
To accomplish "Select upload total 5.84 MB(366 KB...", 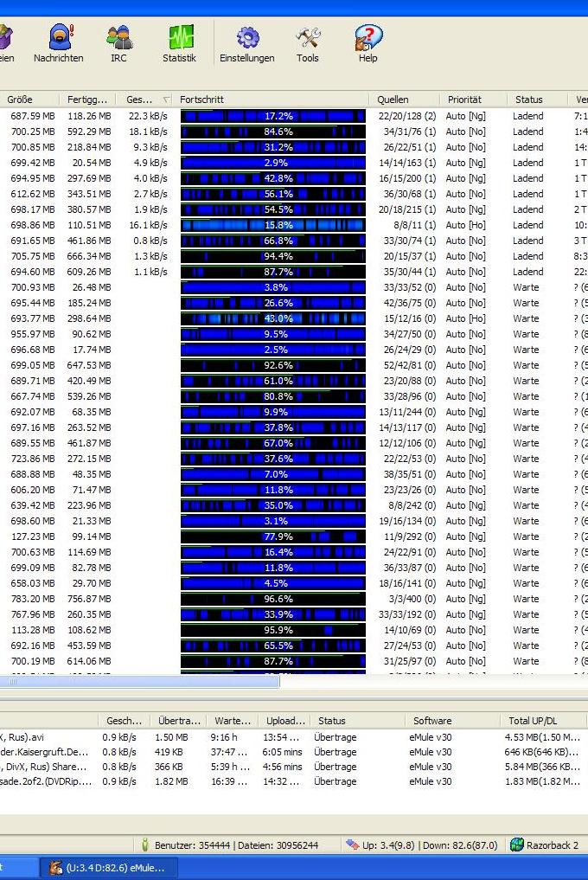I will pyautogui.click(x=542, y=767).
